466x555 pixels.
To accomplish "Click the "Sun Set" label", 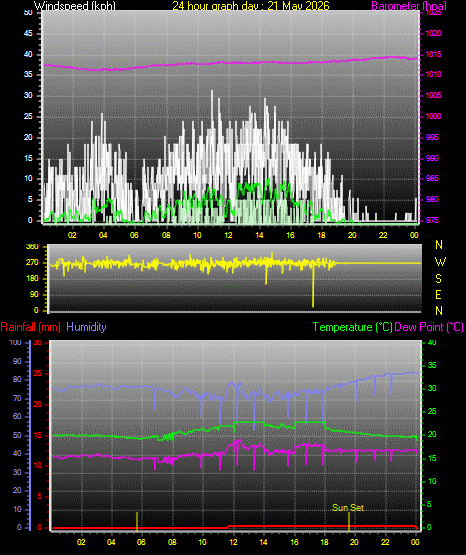I will 348,508.
